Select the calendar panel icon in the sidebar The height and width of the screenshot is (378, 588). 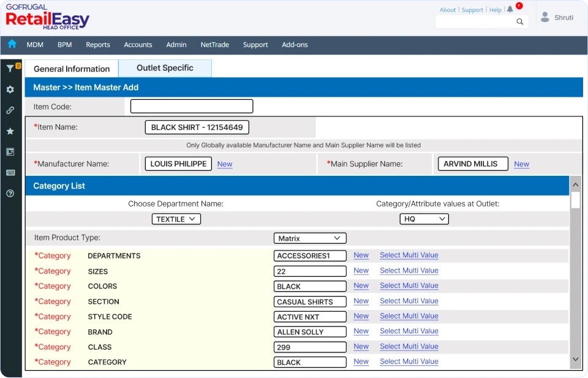point(11,151)
